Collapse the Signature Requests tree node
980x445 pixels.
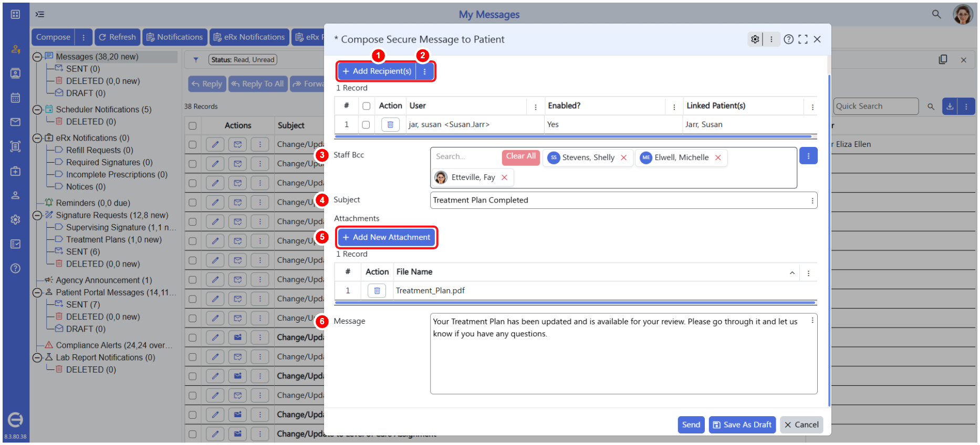click(x=37, y=215)
